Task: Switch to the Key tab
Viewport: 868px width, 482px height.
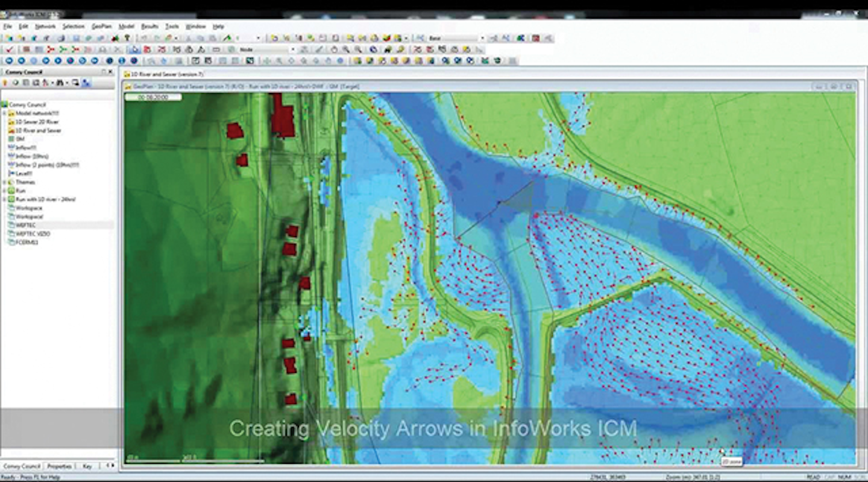Action: [87, 466]
